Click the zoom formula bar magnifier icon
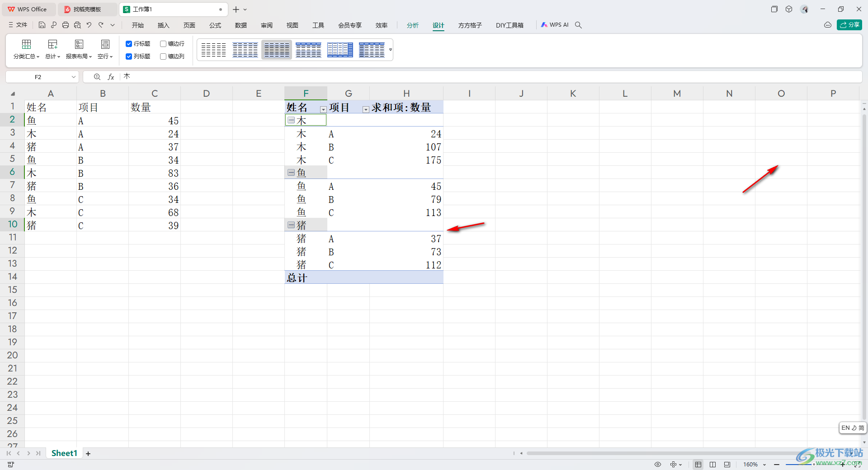Screen dimensions: 868x470 (97, 77)
